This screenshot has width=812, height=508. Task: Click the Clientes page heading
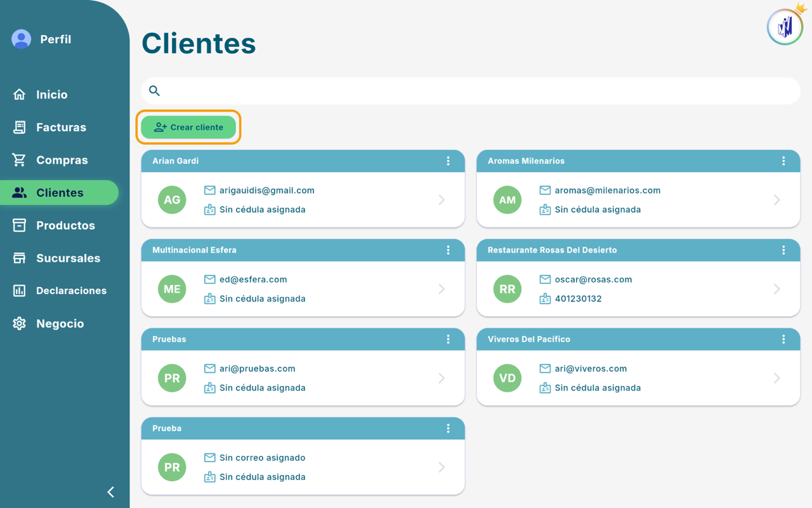pos(199,43)
